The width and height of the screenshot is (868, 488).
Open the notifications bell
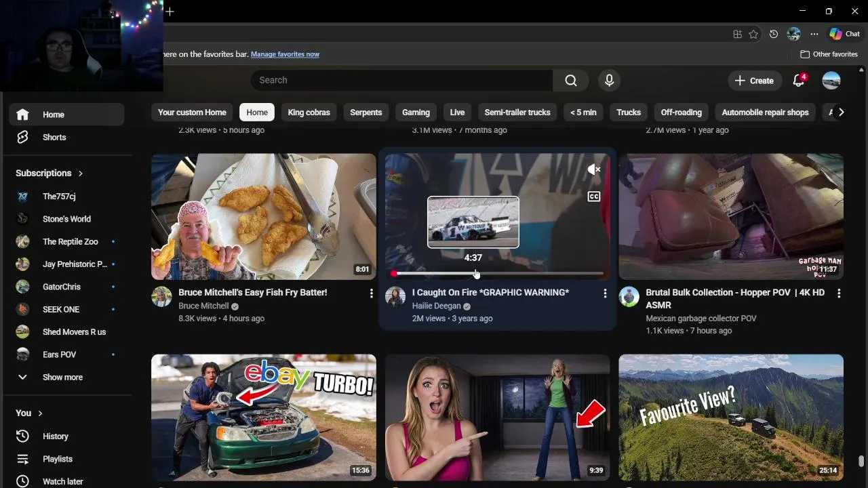[x=799, y=81]
